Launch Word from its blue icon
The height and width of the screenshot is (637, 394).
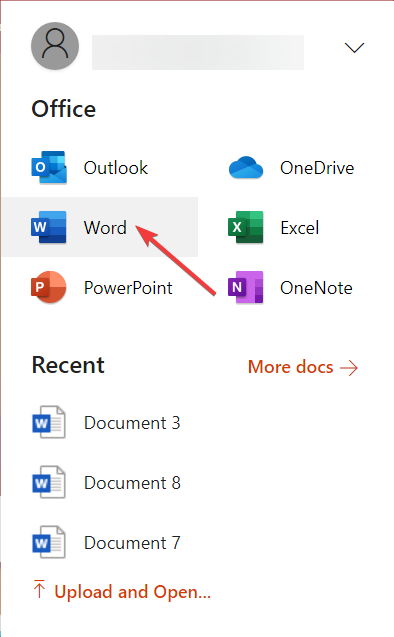(49, 227)
